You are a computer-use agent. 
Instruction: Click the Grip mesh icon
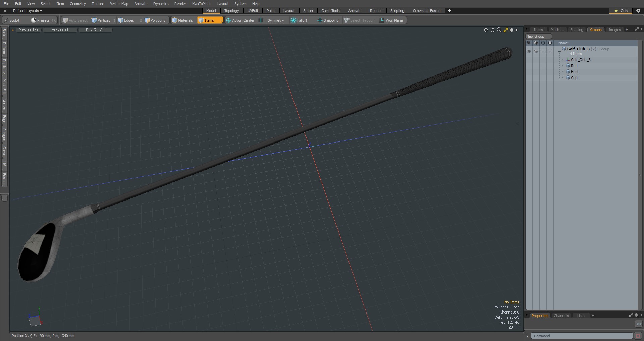(568, 78)
